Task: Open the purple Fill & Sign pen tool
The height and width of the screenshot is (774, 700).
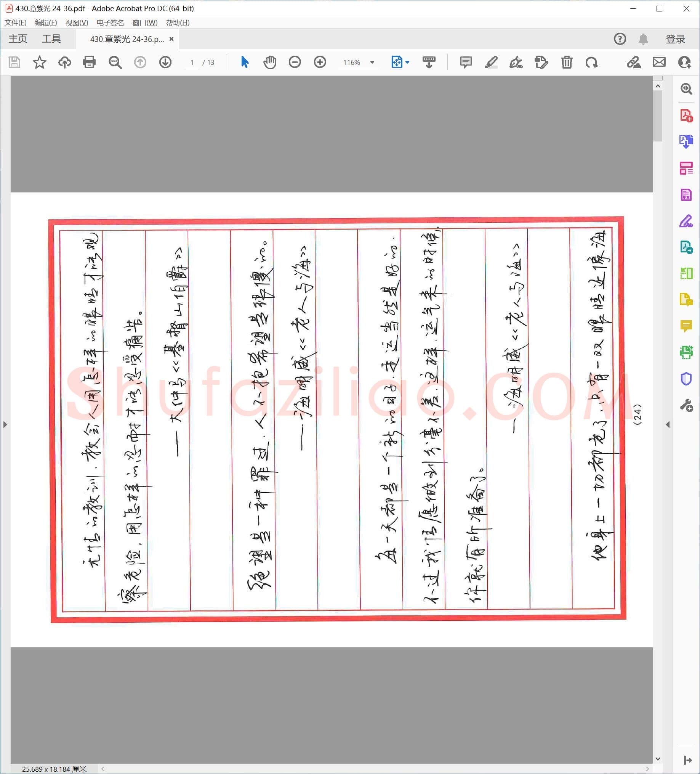Action: tap(686, 221)
